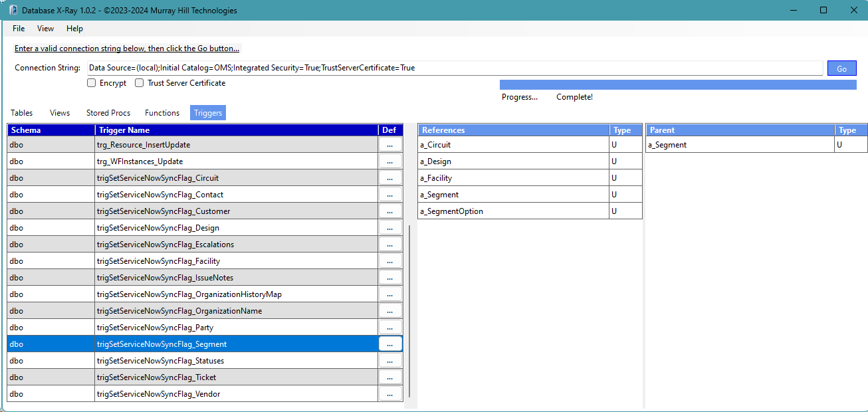
Task: Open definition for trigSetServiceNowSyncFlag_Party
Action: [x=390, y=327]
